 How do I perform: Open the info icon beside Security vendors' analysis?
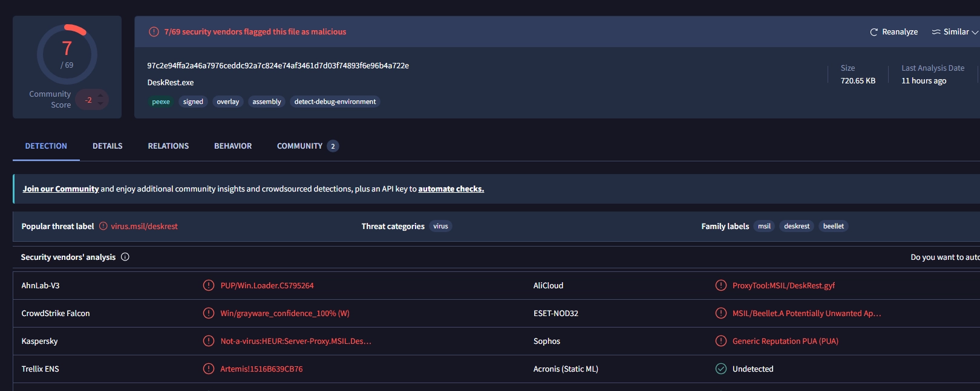point(125,257)
